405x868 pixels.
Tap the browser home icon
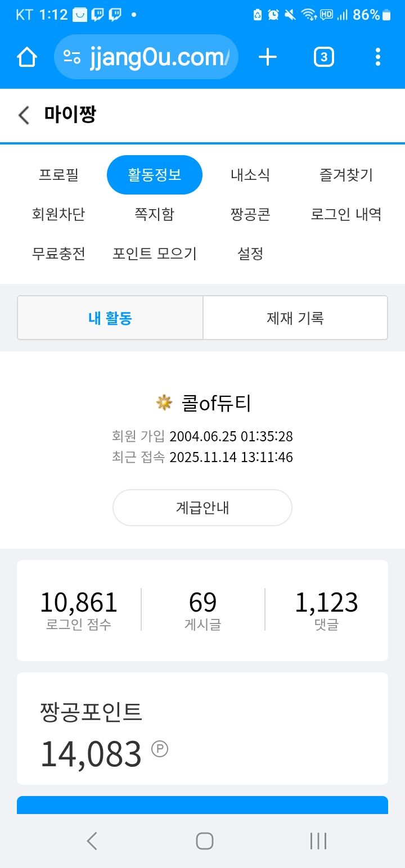pyautogui.click(x=27, y=57)
